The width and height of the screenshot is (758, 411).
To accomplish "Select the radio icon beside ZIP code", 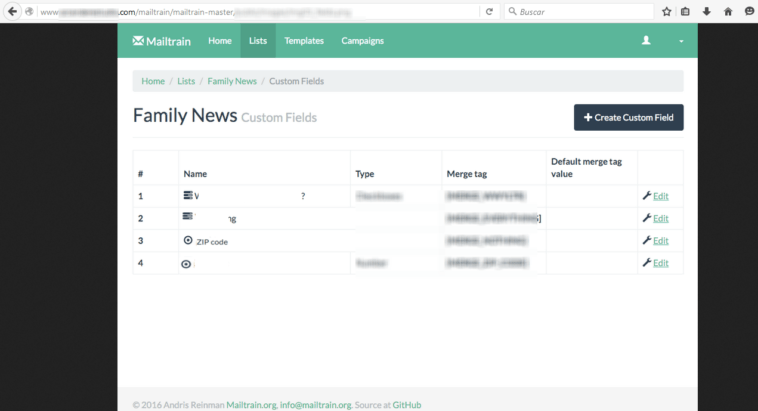I will point(188,240).
